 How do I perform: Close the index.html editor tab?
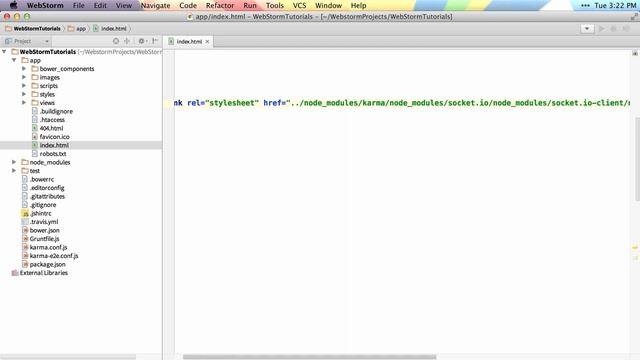coord(207,42)
